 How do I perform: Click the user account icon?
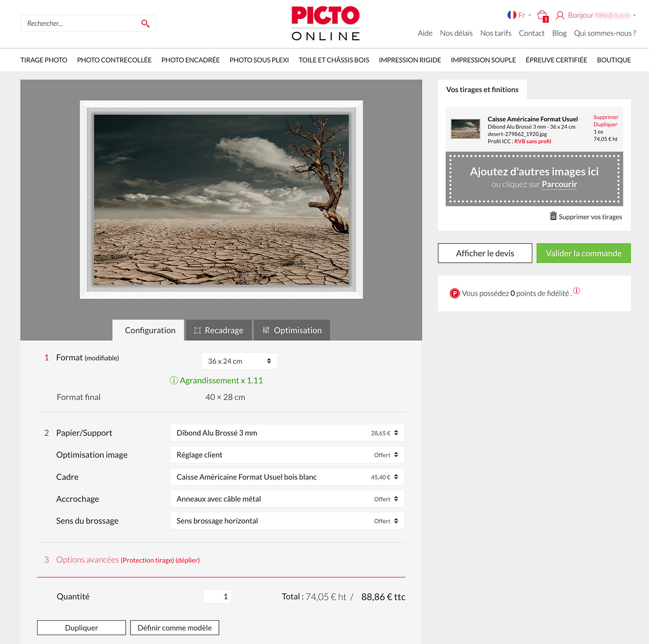tap(560, 16)
